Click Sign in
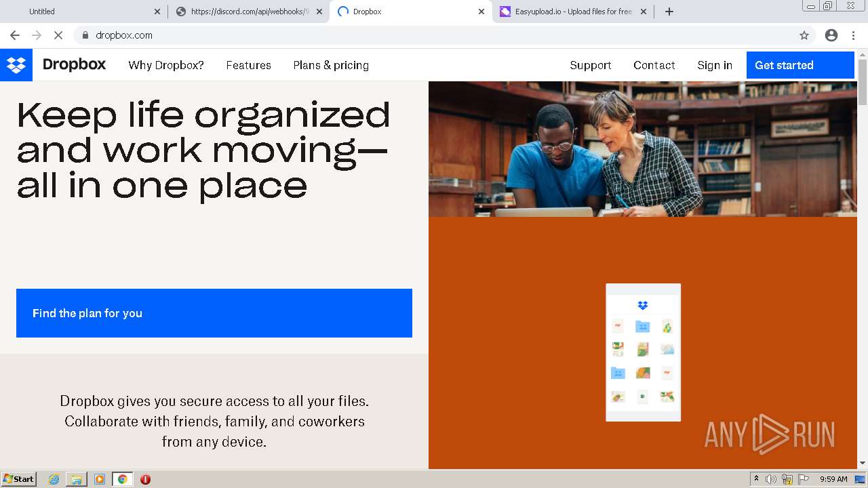 tap(715, 65)
